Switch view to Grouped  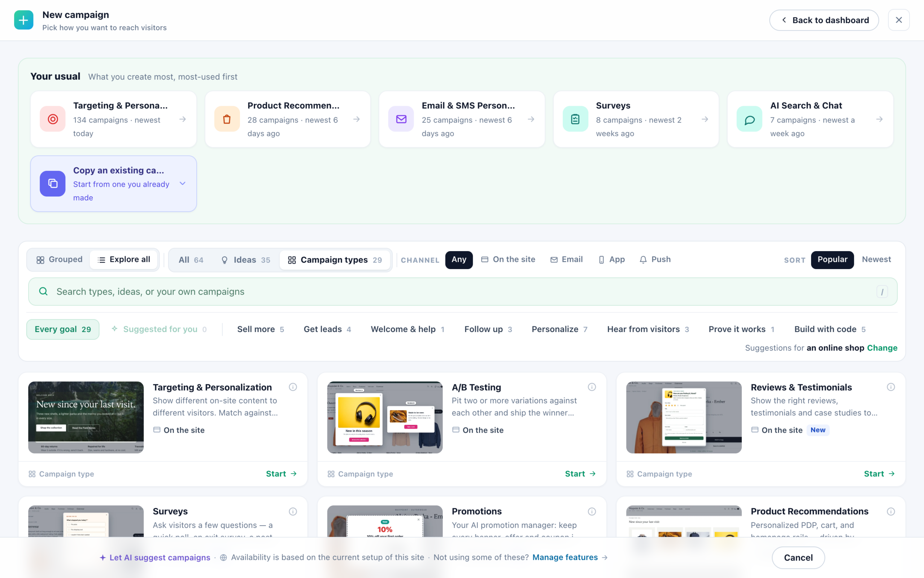59,260
